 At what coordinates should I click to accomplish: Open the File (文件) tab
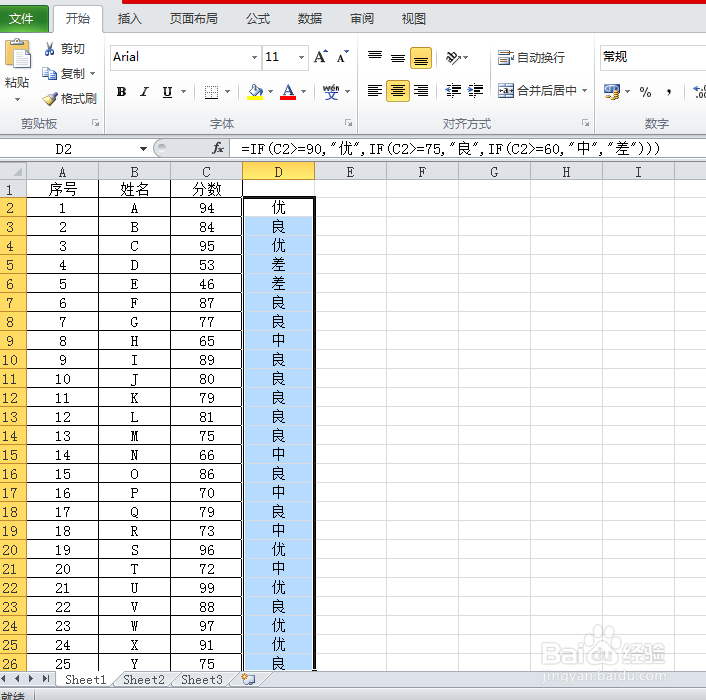tap(22, 19)
